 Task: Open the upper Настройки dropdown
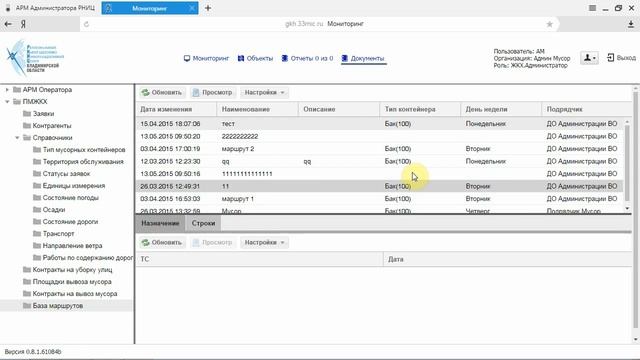[x=264, y=93]
